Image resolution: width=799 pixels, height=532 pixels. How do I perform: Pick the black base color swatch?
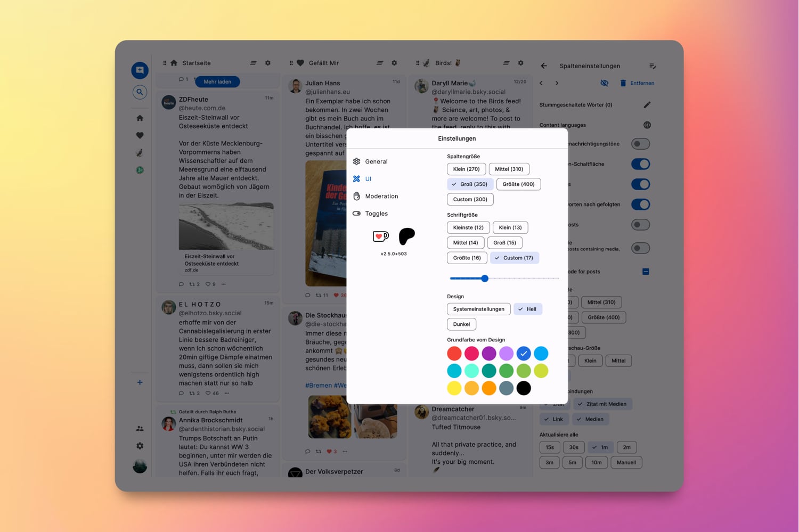click(x=524, y=388)
